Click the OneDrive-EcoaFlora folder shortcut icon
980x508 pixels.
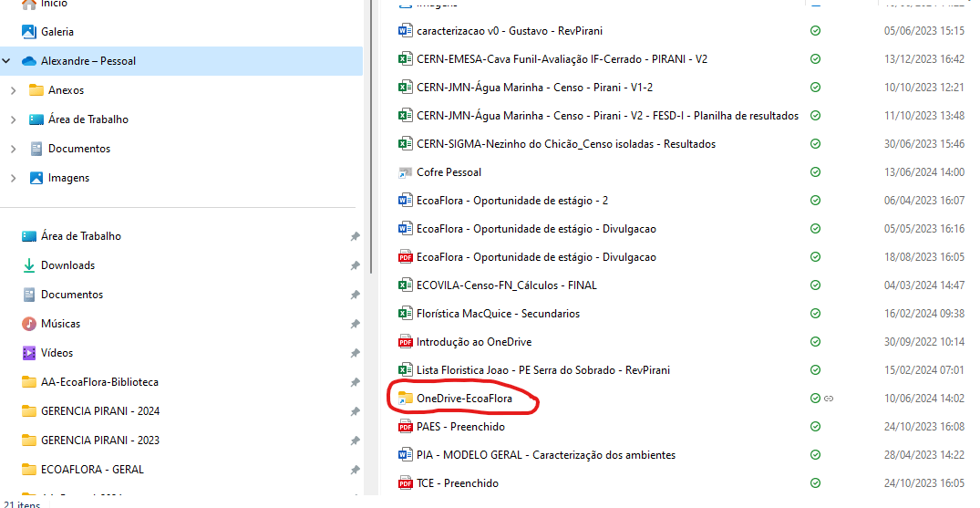[405, 398]
